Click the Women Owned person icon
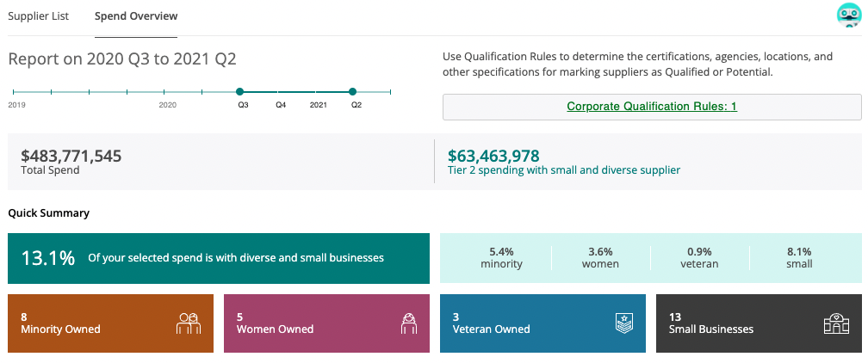The image size is (868, 363). point(408,323)
